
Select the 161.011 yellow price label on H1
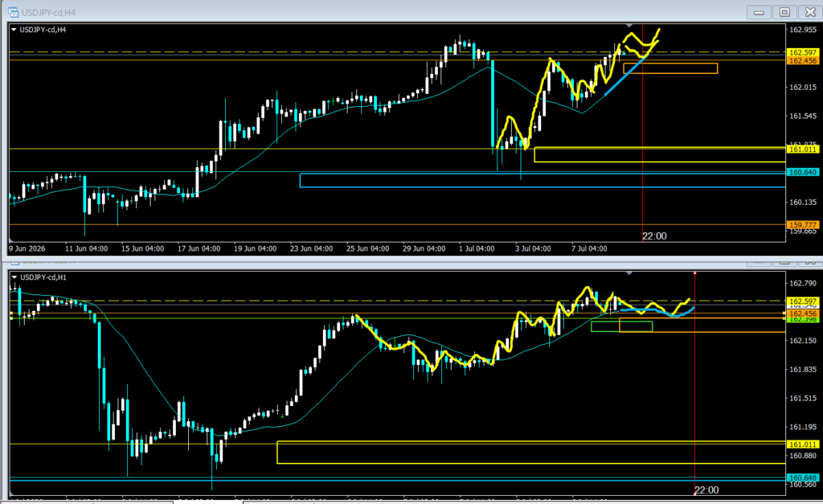pos(803,445)
